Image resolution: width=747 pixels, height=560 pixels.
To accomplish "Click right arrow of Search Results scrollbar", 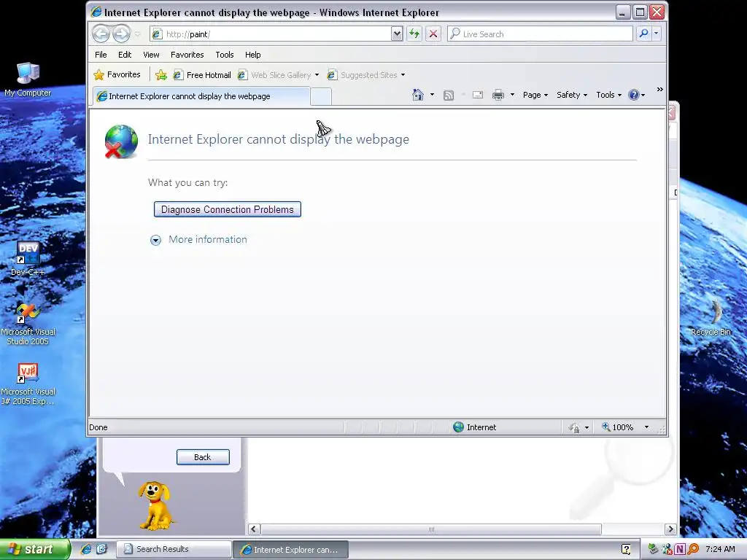I will tap(671, 529).
